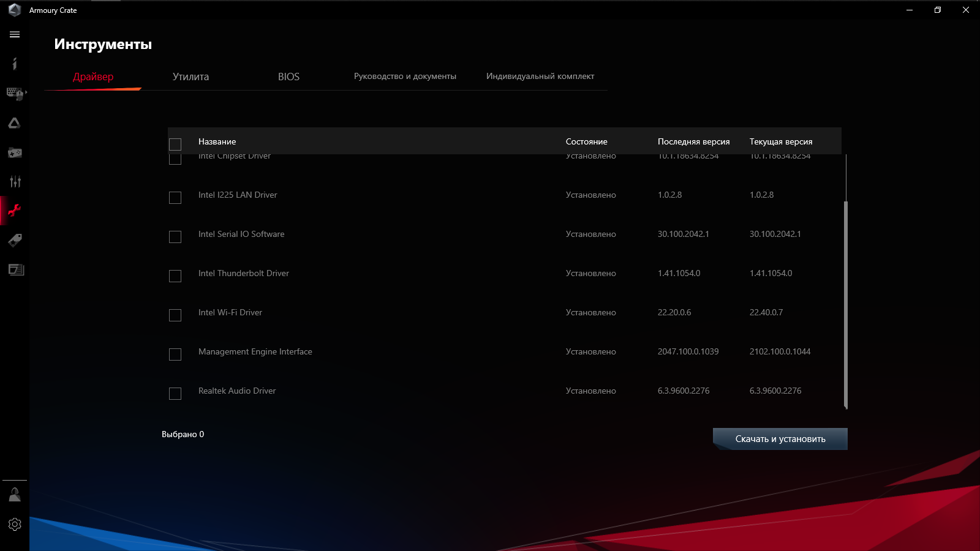Open the Featured offers tag section
The width and height of the screenshot is (980, 551).
[14, 240]
